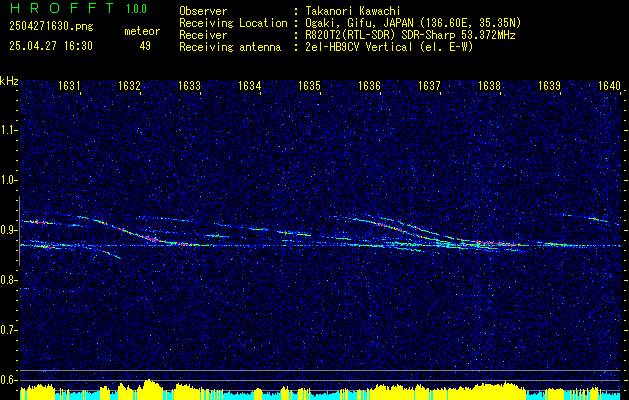Click the 0.9 kHz axis label
Viewport: 629px width, 400px height.
7,230
